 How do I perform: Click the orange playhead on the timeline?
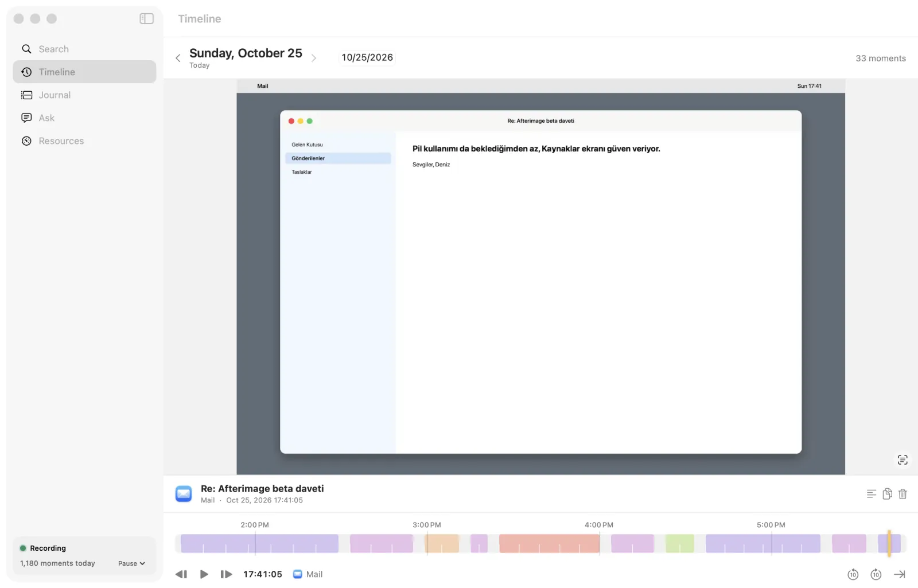889,543
